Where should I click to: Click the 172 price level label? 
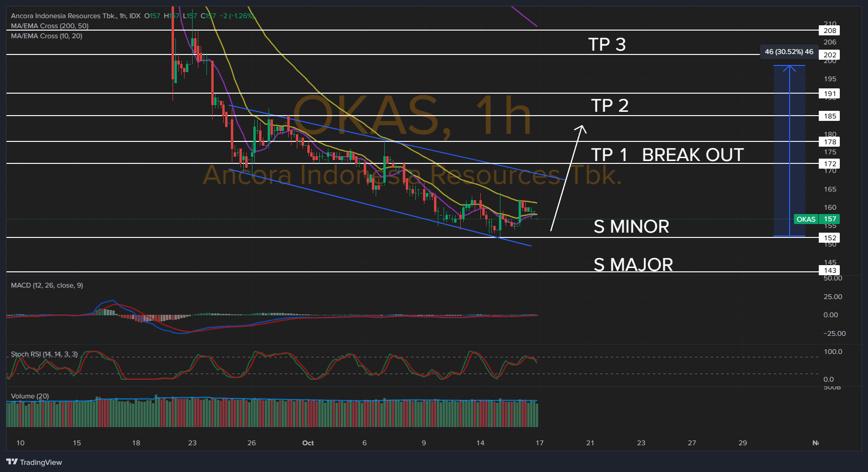coord(830,164)
